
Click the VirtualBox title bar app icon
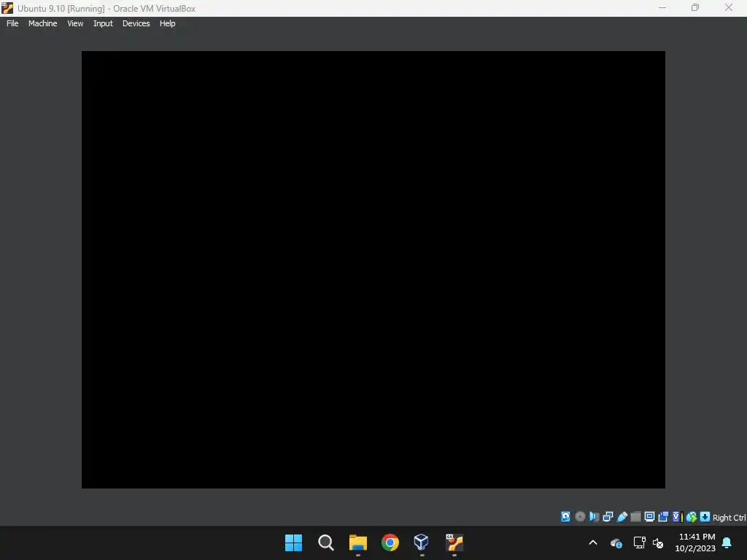point(7,8)
